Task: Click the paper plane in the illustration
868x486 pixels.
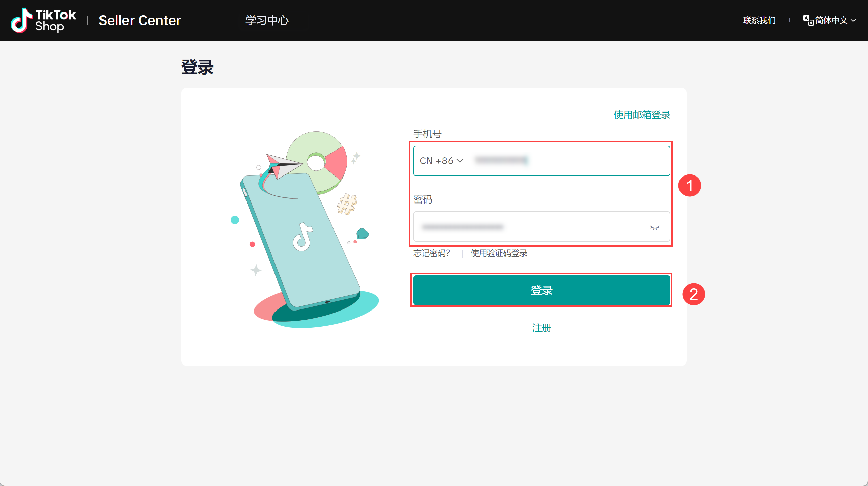Action: tap(284, 165)
